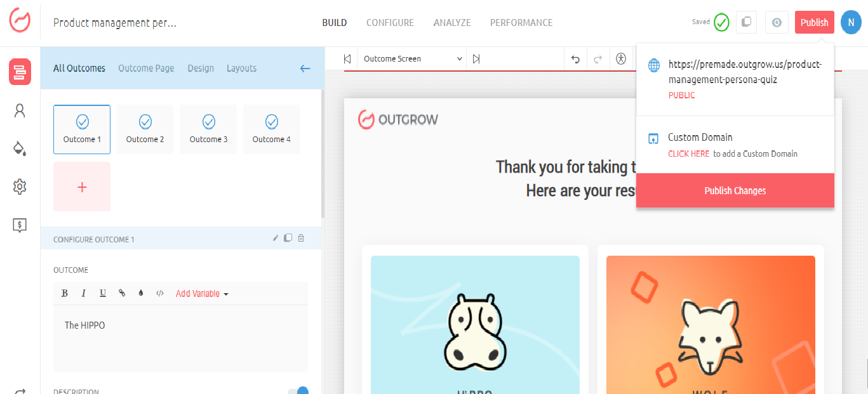Select the Design tab

tap(201, 68)
